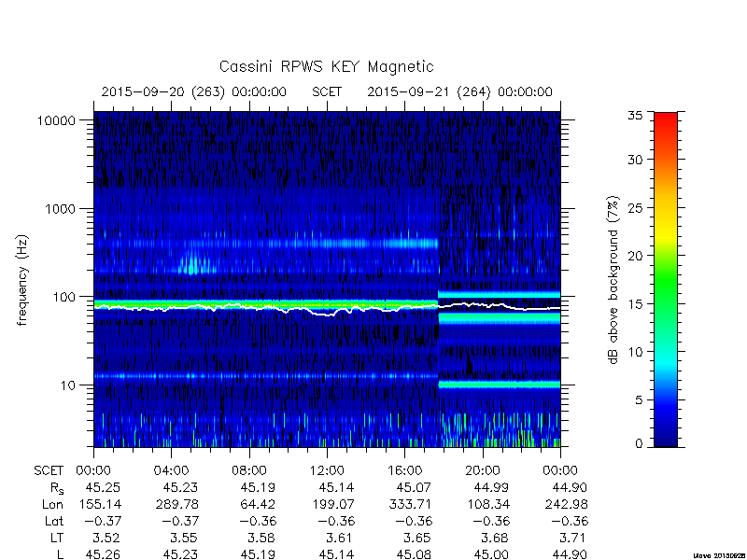Click the 16:00 time axis label
Screen dimensions: 747x560
pyautogui.click(x=404, y=471)
